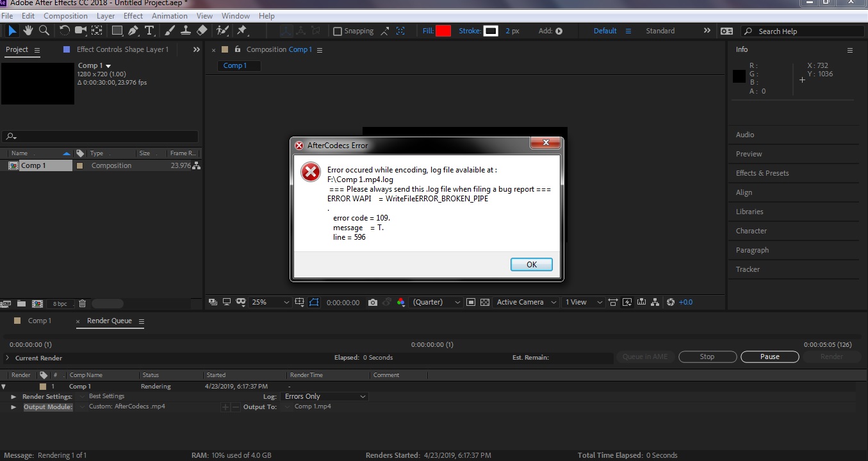Click the new composition icon in Project panel
Viewport: 868px width, 461px height.
coord(37,303)
